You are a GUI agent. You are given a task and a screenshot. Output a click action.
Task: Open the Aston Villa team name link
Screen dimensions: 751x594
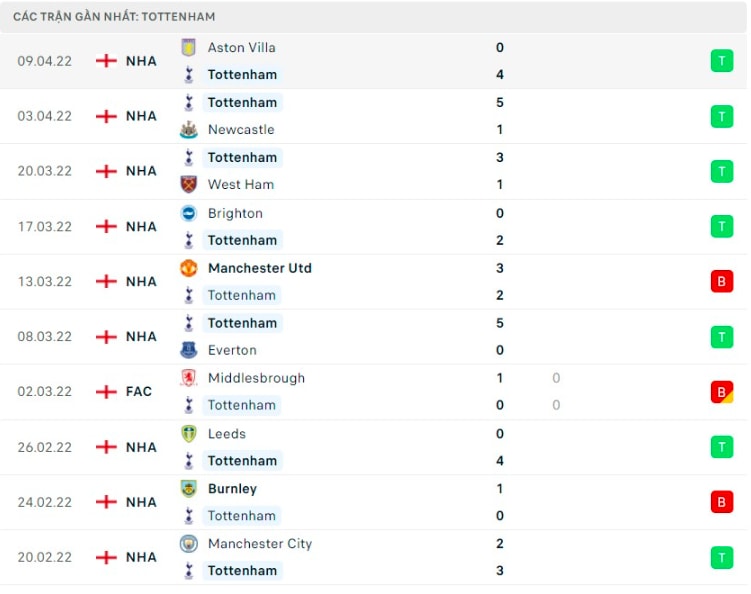click(x=241, y=47)
